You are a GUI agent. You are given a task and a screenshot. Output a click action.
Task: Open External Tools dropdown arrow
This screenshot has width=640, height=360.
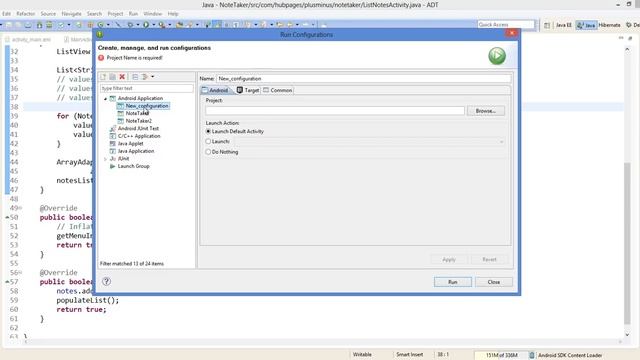coord(169,25)
